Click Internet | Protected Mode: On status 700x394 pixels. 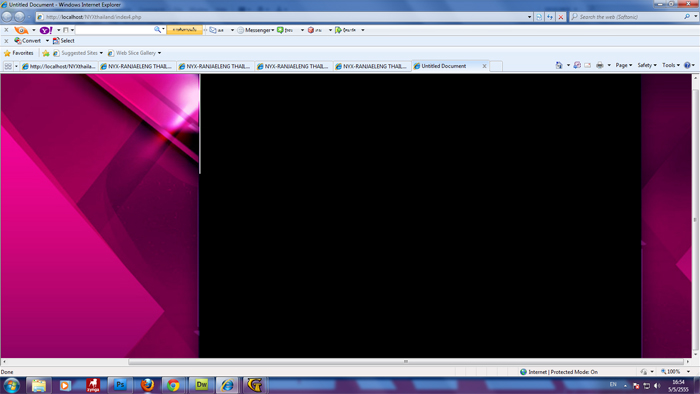[558, 372]
